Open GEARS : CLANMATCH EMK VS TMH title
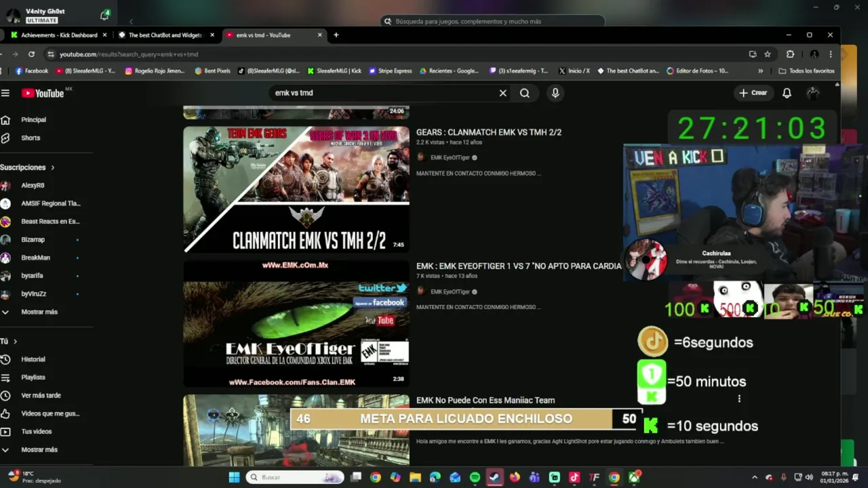This screenshot has height=488, width=868. 489,132
